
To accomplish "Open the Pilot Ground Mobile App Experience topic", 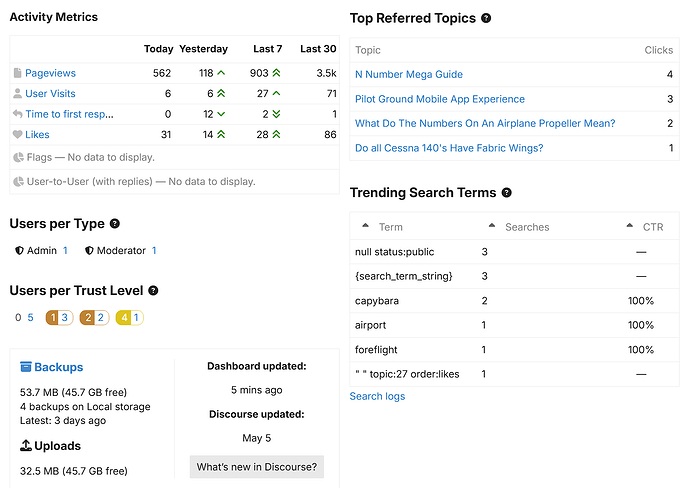I will (440, 99).
